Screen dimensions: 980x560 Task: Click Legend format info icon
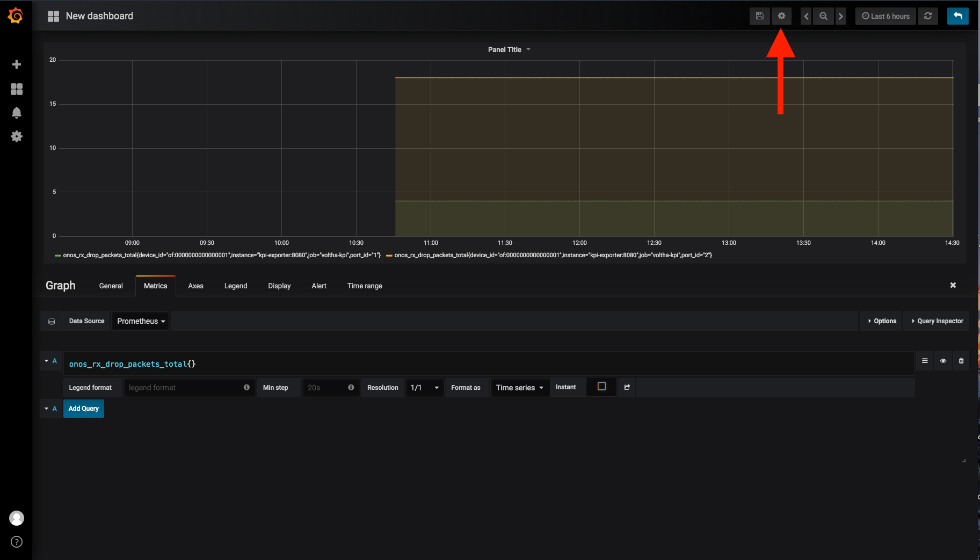click(x=246, y=387)
